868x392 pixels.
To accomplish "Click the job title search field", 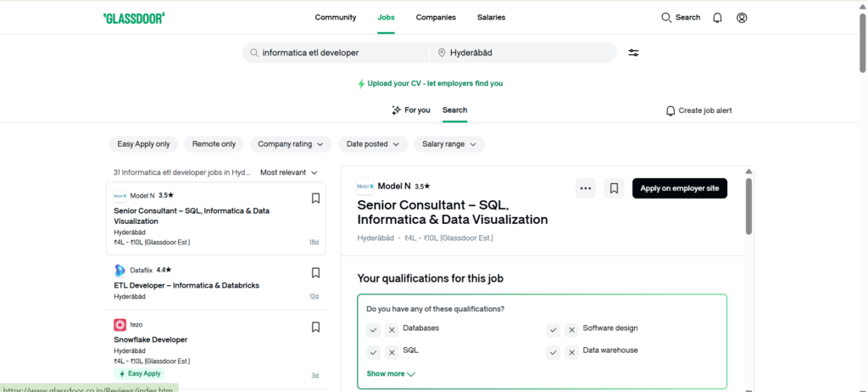I will tap(339, 53).
